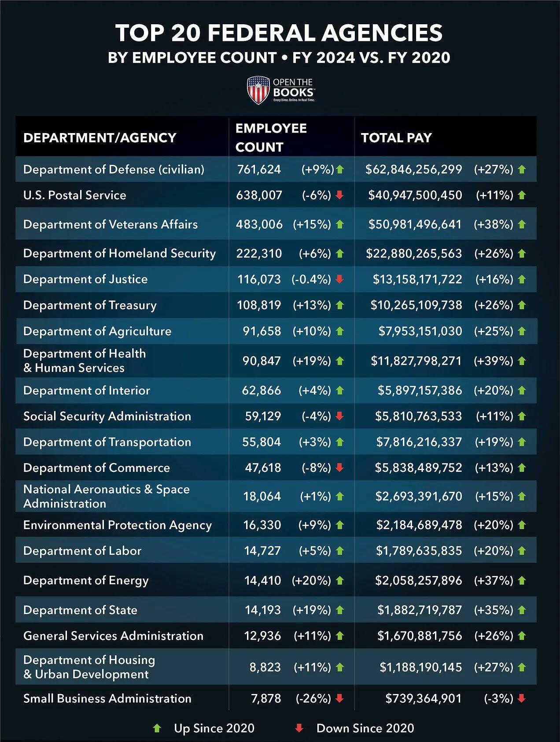Image resolution: width=560 pixels, height=742 pixels.
Task: Click NASA employee count 18,064
Action: coord(262,497)
